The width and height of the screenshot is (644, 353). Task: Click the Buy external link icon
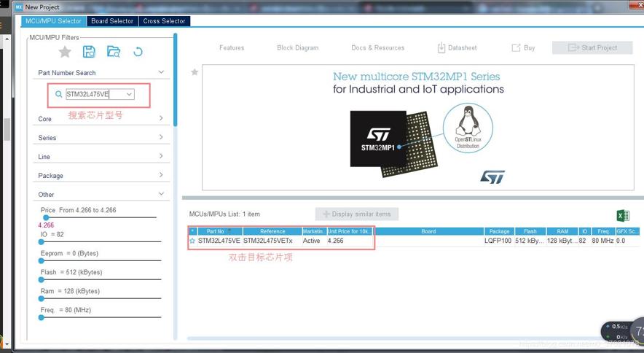click(516, 47)
